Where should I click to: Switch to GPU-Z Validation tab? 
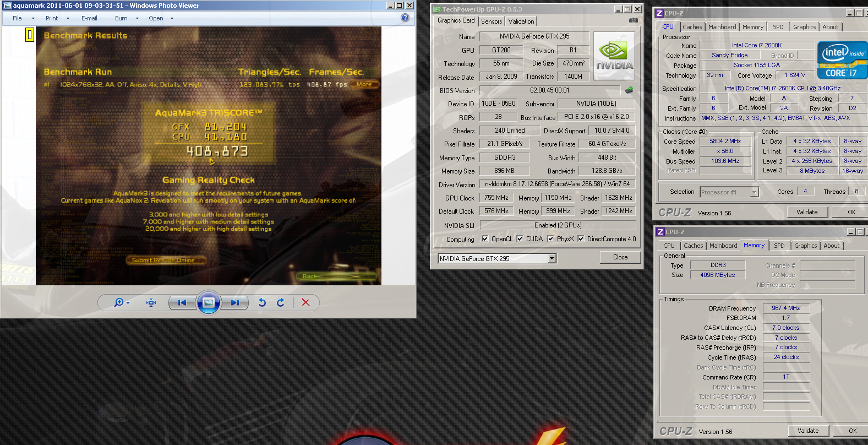click(x=521, y=21)
